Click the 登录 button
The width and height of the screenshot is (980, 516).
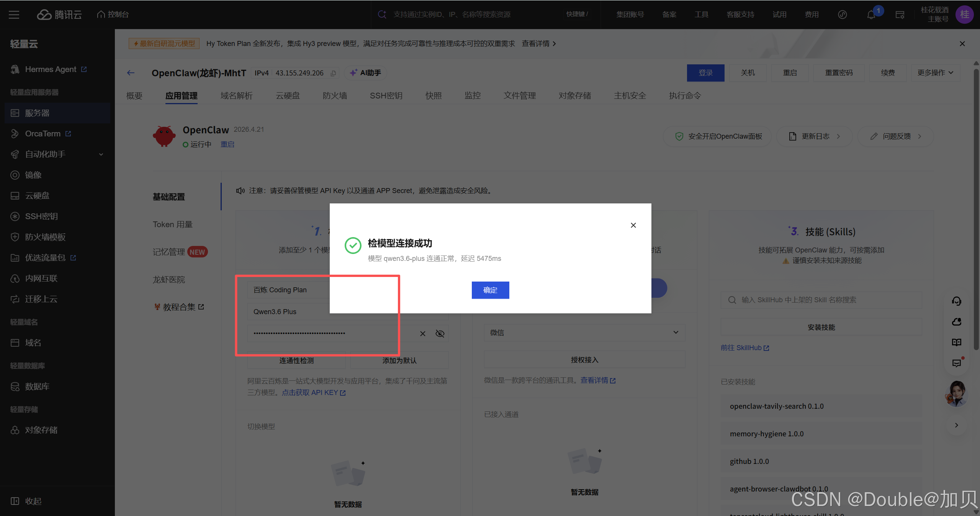pos(705,73)
